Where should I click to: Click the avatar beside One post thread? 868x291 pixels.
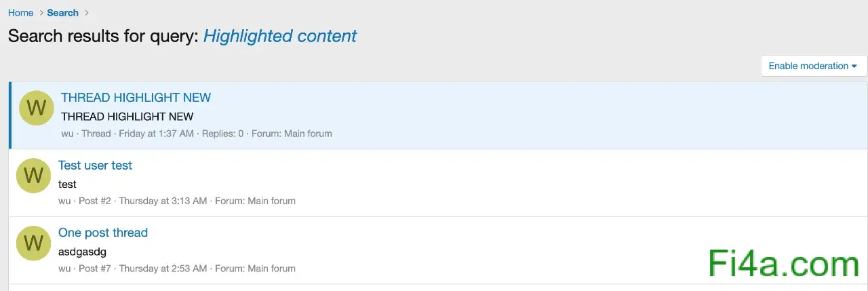pyautogui.click(x=33, y=244)
